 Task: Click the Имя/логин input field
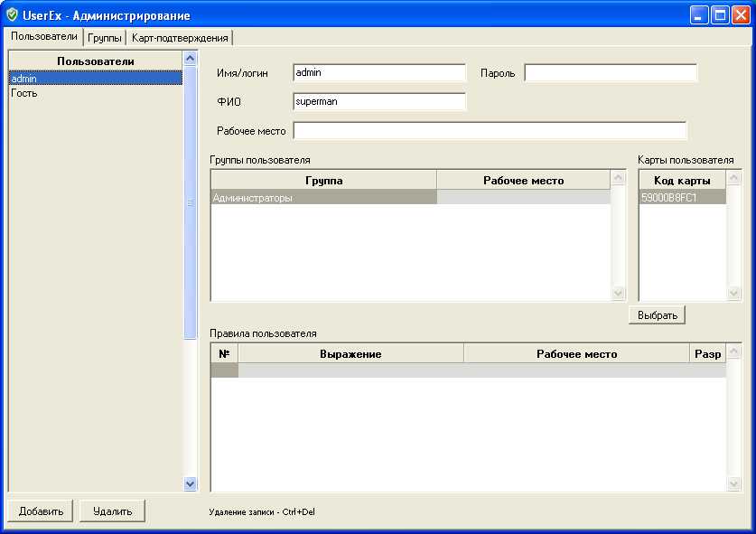[x=378, y=73]
